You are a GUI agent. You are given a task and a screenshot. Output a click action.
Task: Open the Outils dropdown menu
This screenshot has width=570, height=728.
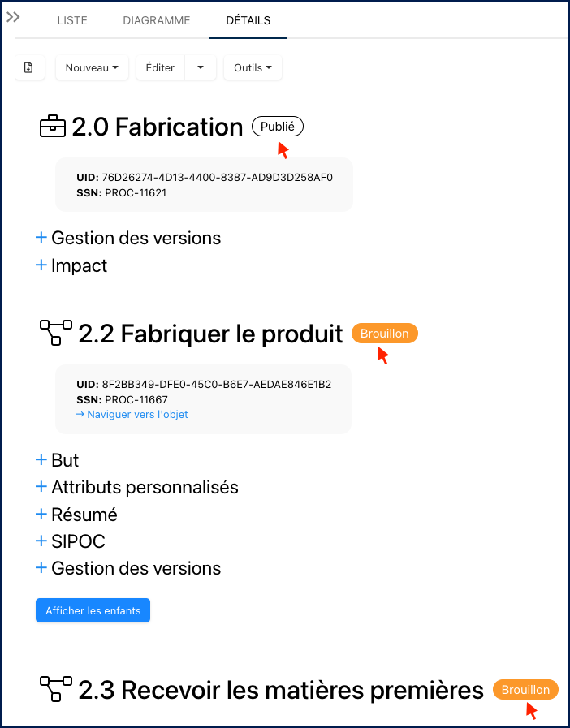(x=253, y=68)
